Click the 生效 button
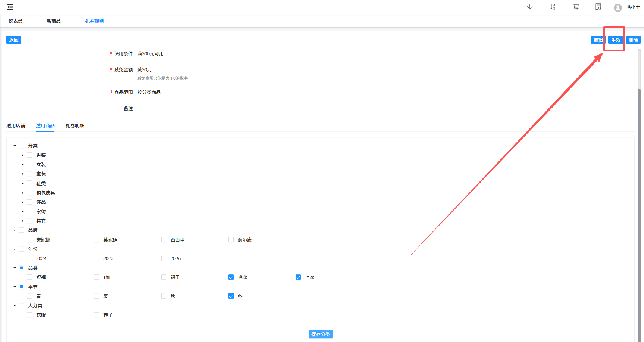644x342 pixels. pos(616,40)
